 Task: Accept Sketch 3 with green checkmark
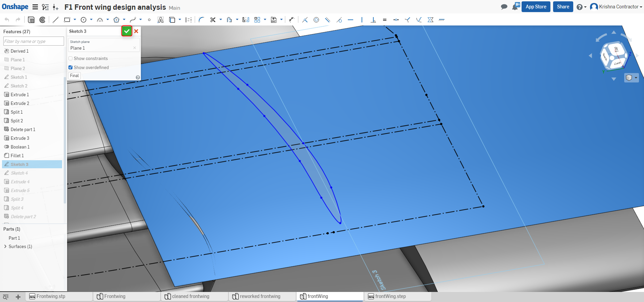(x=126, y=31)
